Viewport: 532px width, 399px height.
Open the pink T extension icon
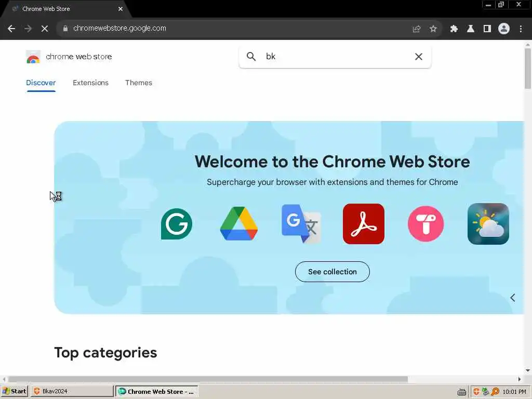(x=426, y=224)
